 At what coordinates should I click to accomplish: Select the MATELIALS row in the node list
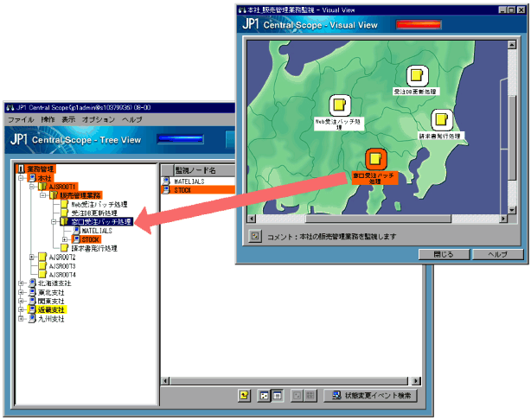coord(198,181)
